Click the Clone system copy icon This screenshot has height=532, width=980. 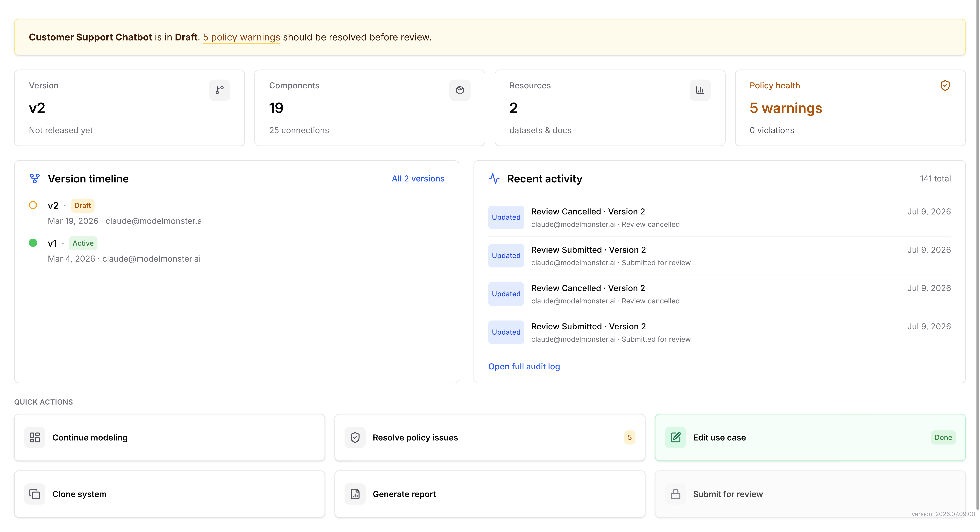(35, 494)
